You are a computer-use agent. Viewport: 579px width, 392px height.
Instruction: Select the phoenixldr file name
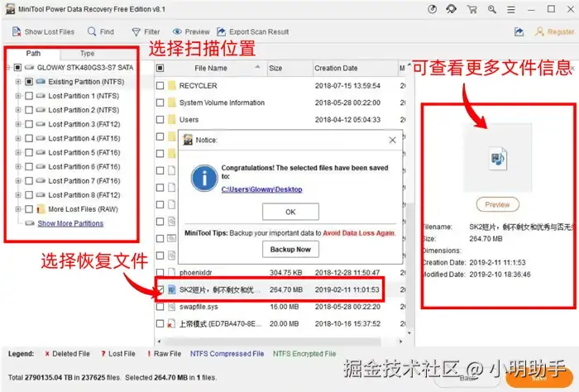point(196,273)
